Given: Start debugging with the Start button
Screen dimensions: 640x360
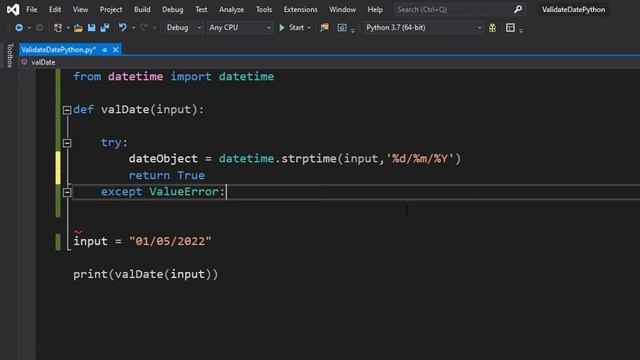Looking at the screenshot, I should [291, 28].
